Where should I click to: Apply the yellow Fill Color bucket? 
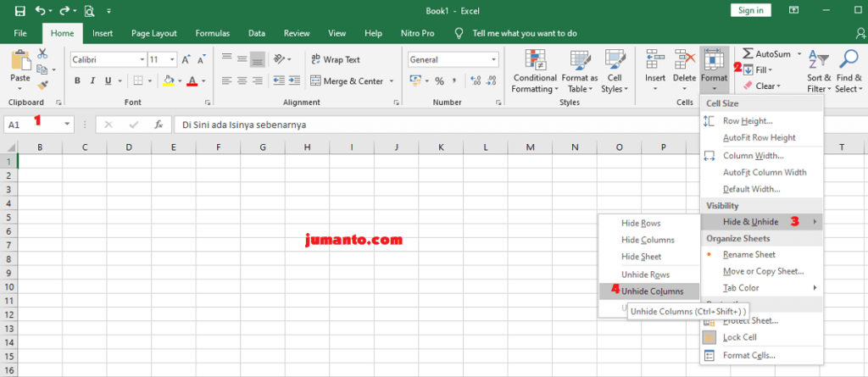tap(170, 80)
